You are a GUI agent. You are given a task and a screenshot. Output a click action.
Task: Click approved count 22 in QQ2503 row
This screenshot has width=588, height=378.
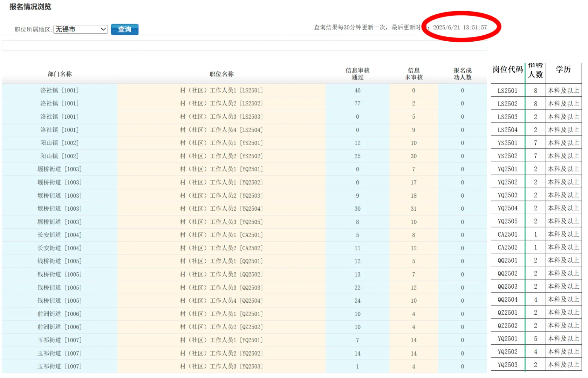pos(357,288)
